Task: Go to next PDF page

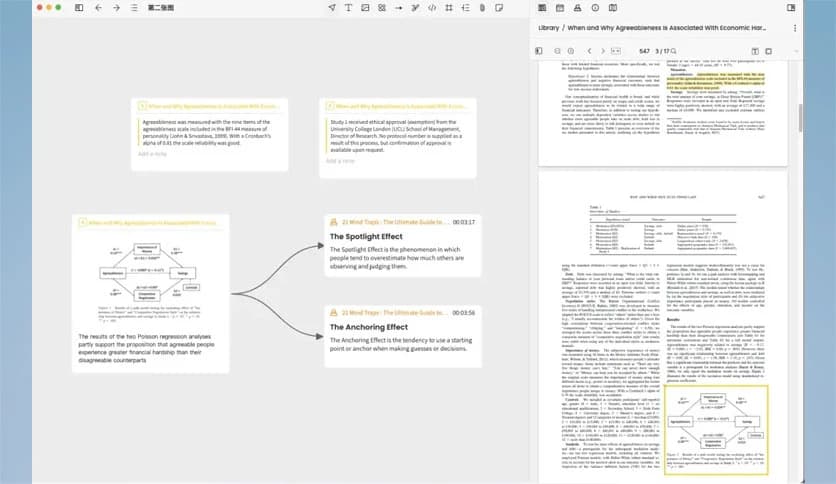Action: [603, 51]
